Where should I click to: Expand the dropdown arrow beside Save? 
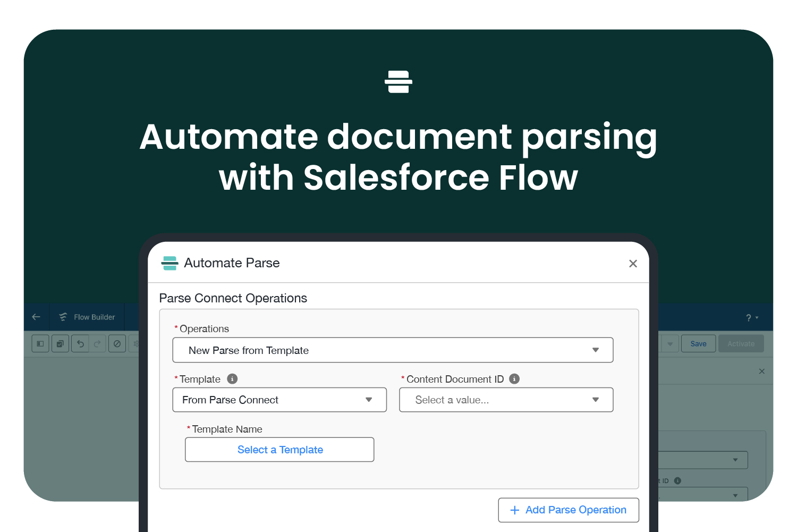pyautogui.click(x=670, y=344)
